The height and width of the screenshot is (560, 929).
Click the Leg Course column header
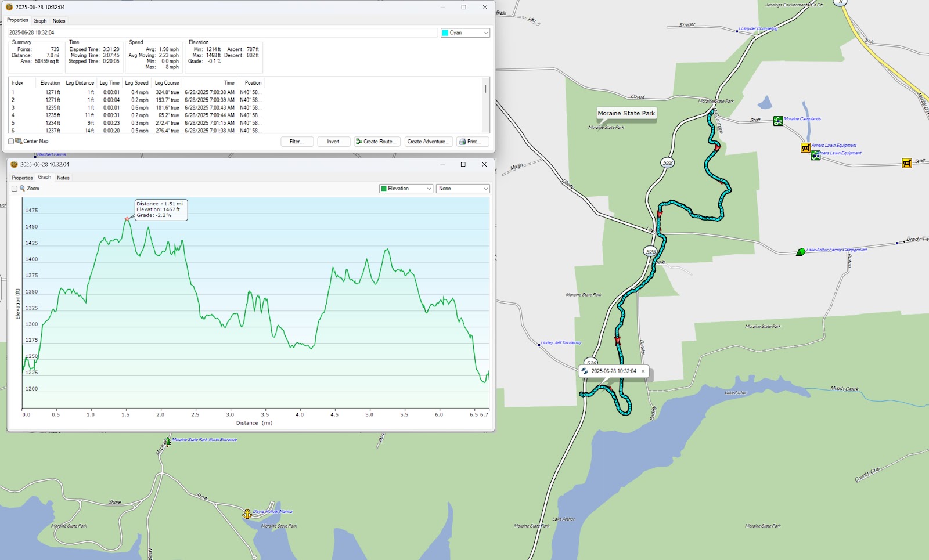167,83
